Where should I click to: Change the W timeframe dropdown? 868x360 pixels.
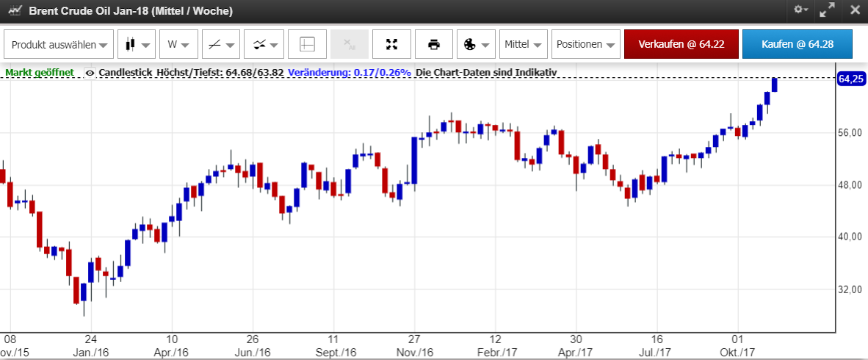(x=178, y=44)
